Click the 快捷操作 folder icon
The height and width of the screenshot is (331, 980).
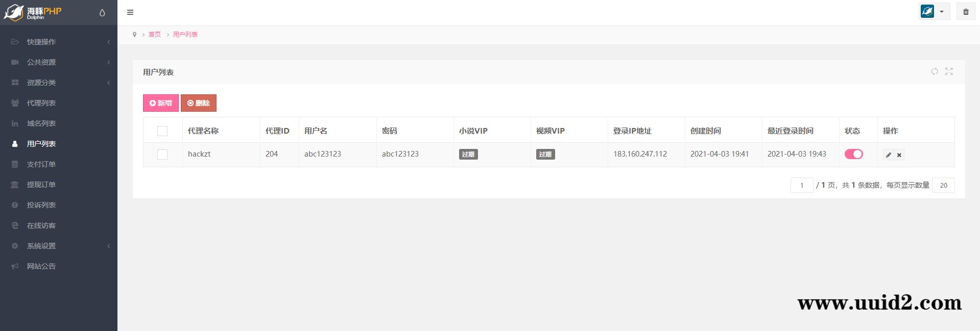pos(15,42)
